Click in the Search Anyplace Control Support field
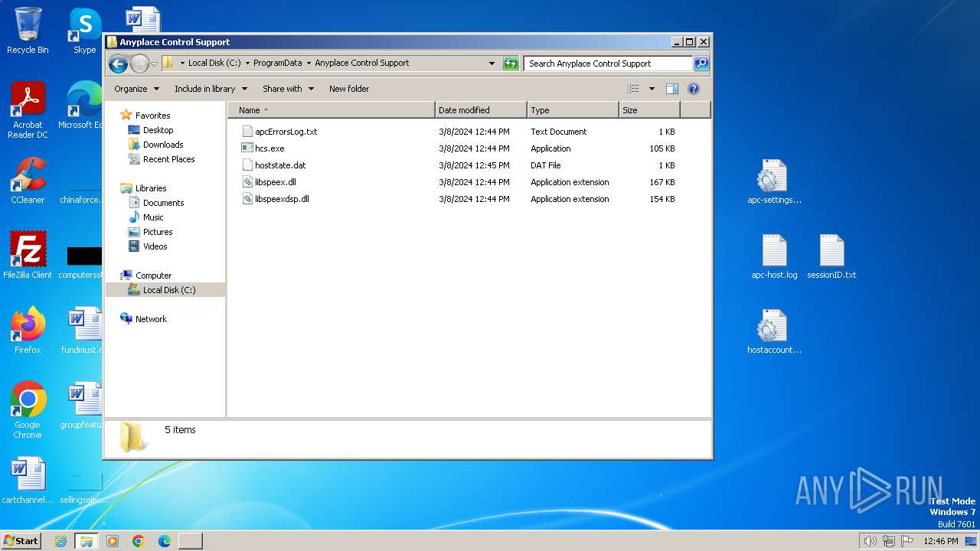 pos(608,64)
